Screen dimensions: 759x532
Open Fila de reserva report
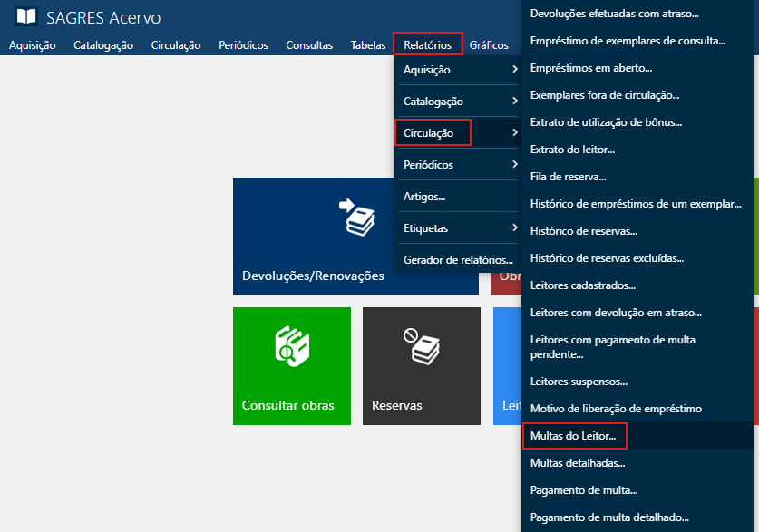(x=568, y=177)
